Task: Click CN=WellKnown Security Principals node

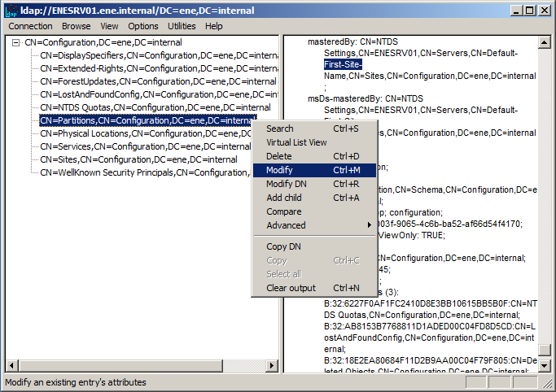Action: [x=142, y=172]
